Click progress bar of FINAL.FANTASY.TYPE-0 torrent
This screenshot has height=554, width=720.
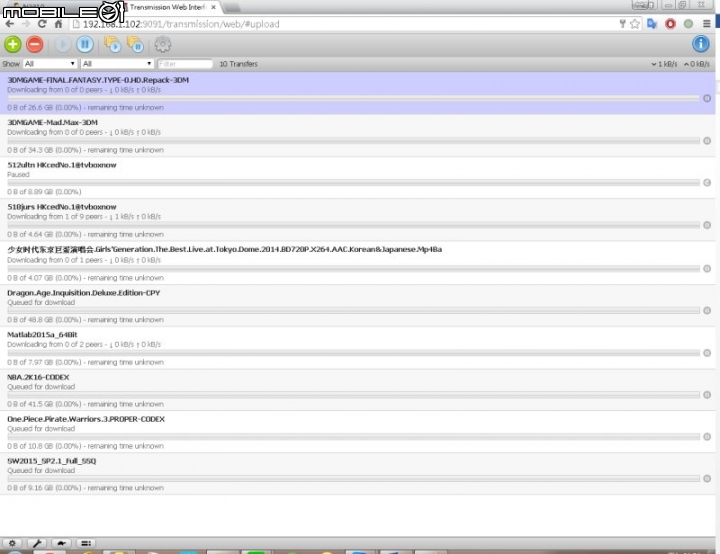354,98
